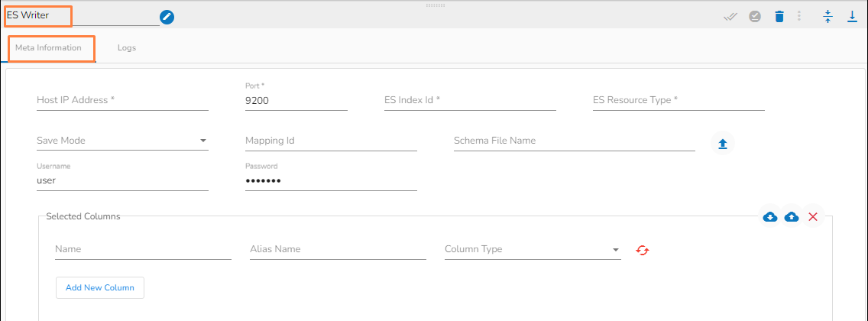
Task: Click the cloud download icon in Selected Columns
Action: [x=770, y=217]
